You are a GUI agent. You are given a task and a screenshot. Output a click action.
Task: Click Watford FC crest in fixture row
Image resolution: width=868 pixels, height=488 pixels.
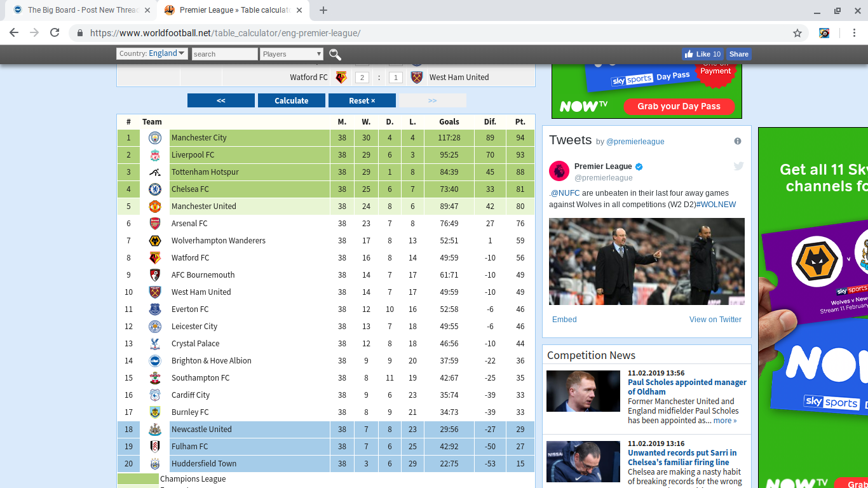342,78
